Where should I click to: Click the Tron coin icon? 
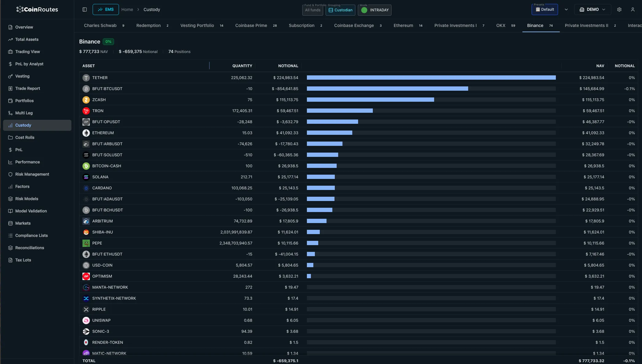pyautogui.click(x=86, y=111)
